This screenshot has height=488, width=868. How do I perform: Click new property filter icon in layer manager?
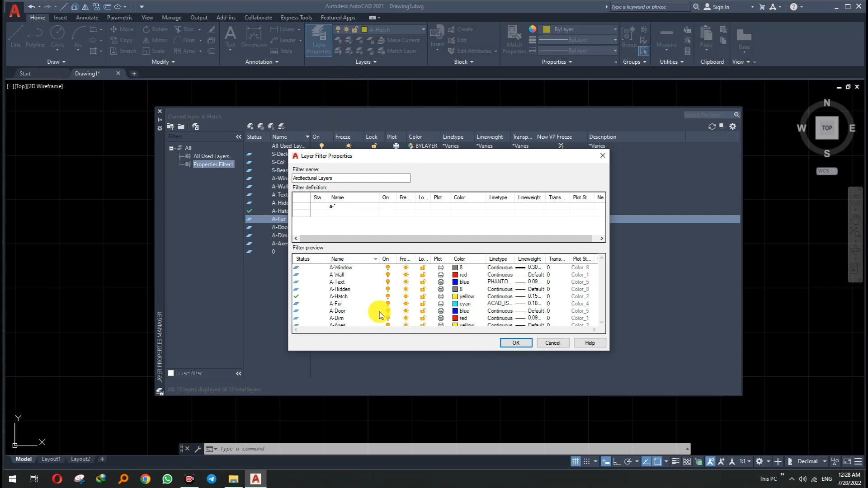tap(170, 127)
